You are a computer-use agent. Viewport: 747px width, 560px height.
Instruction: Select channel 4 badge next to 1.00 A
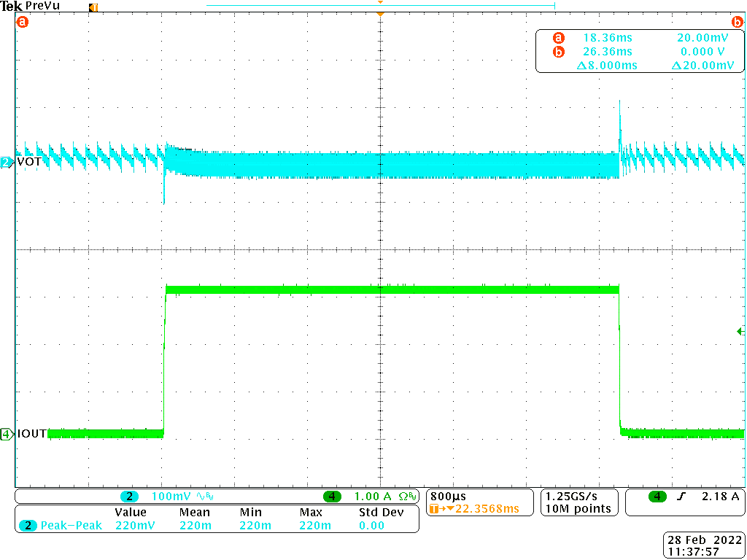click(332, 497)
